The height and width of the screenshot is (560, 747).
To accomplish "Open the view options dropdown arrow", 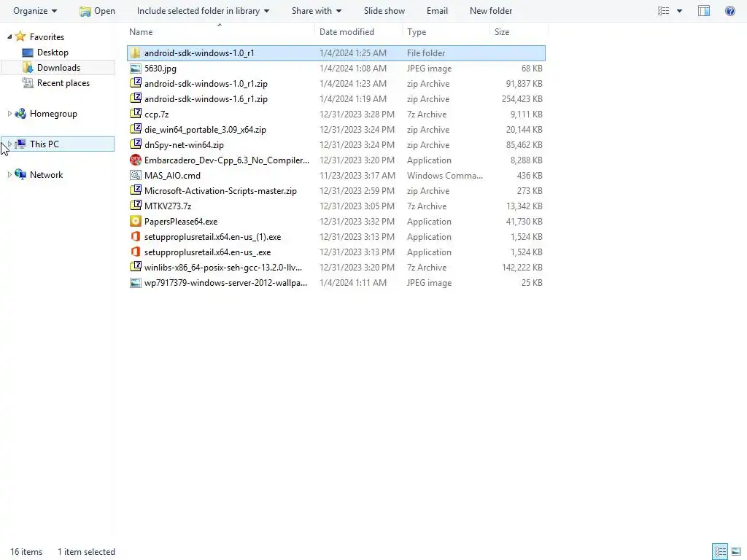I will [x=679, y=10].
